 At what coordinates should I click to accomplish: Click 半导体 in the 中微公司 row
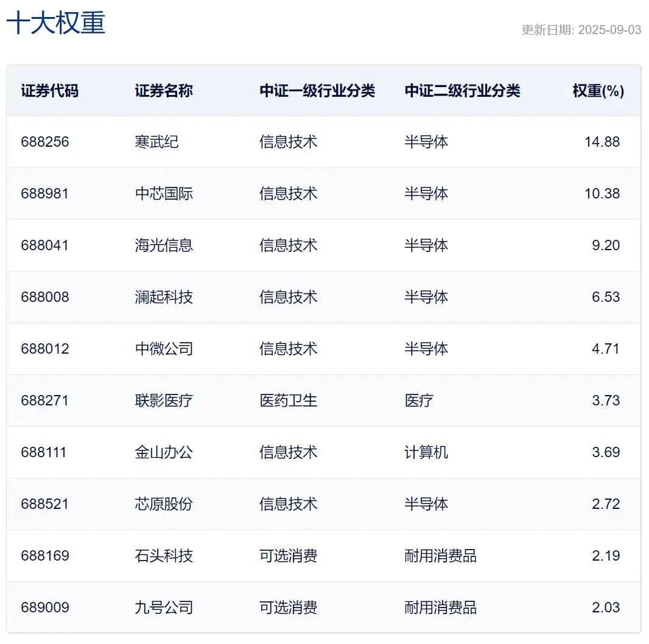point(426,349)
